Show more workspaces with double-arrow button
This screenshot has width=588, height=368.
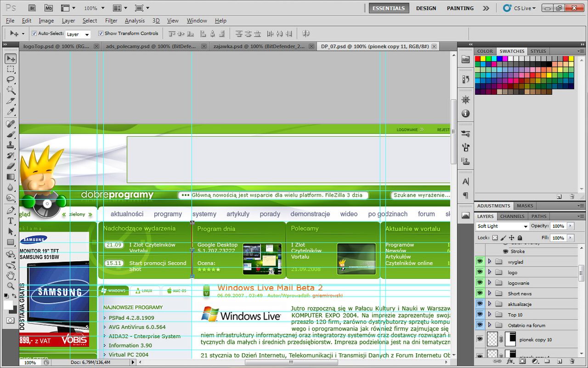[x=486, y=8]
